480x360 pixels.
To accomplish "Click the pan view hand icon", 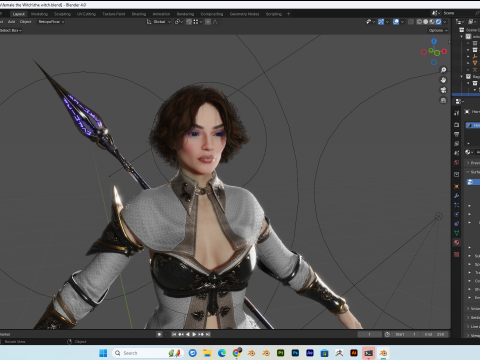I will pyautogui.click(x=443, y=80).
